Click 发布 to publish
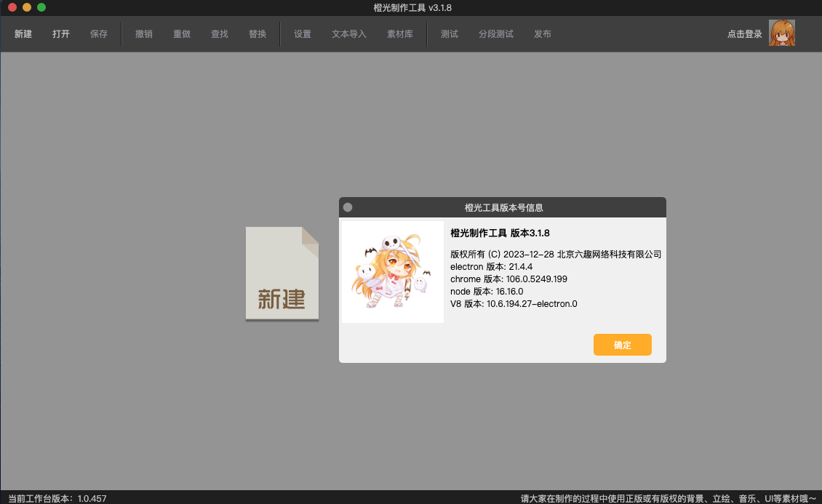The width and height of the screenshot is (822, 504). click(543, 34)
